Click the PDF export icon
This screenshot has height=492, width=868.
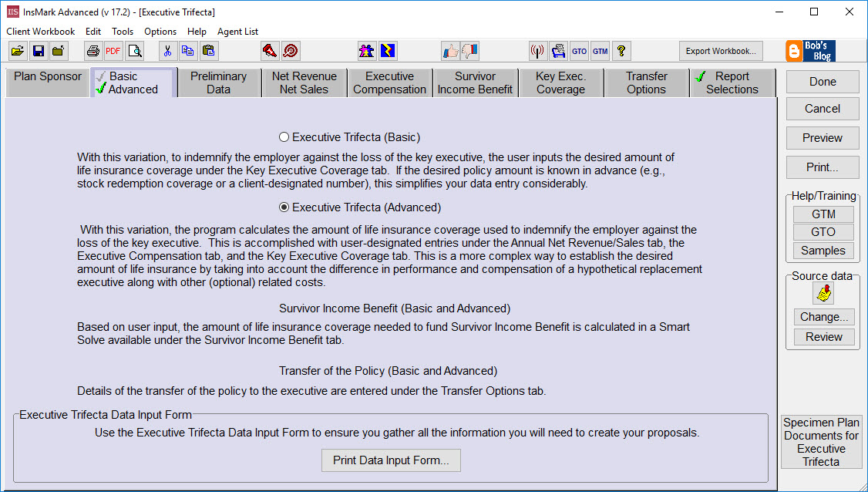coord(113,51)
